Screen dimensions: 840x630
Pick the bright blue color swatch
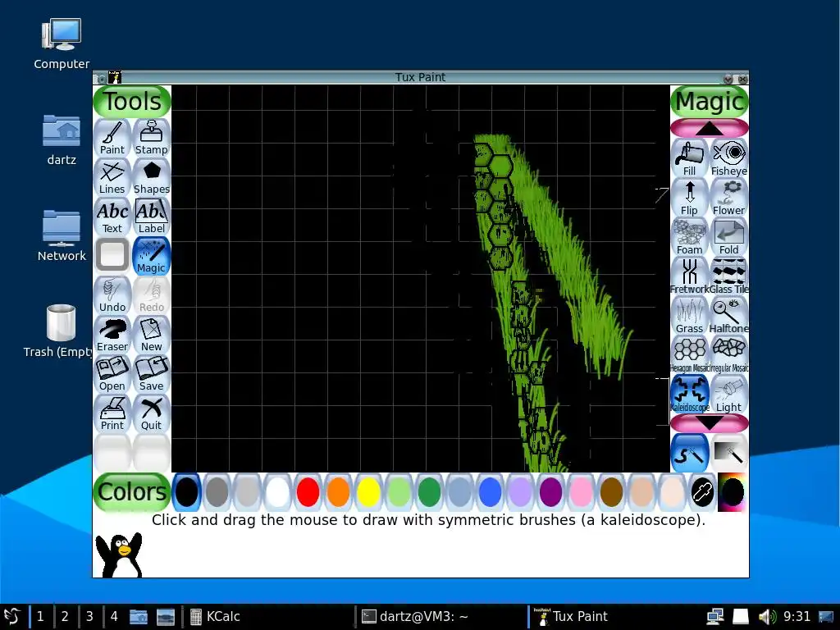tap(491, 492)
